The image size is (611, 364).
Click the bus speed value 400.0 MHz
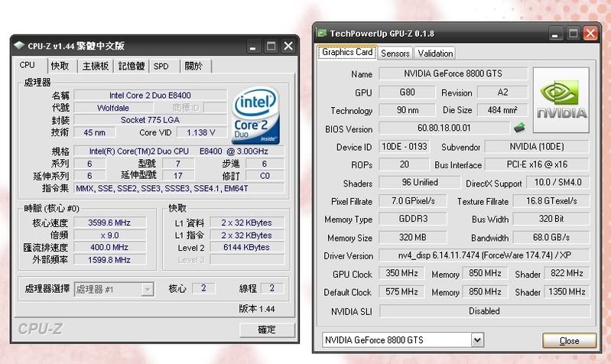[x=109, y=247]
